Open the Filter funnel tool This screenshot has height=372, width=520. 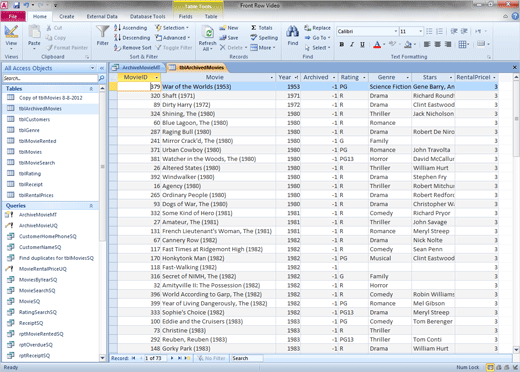tap(103, 35)
